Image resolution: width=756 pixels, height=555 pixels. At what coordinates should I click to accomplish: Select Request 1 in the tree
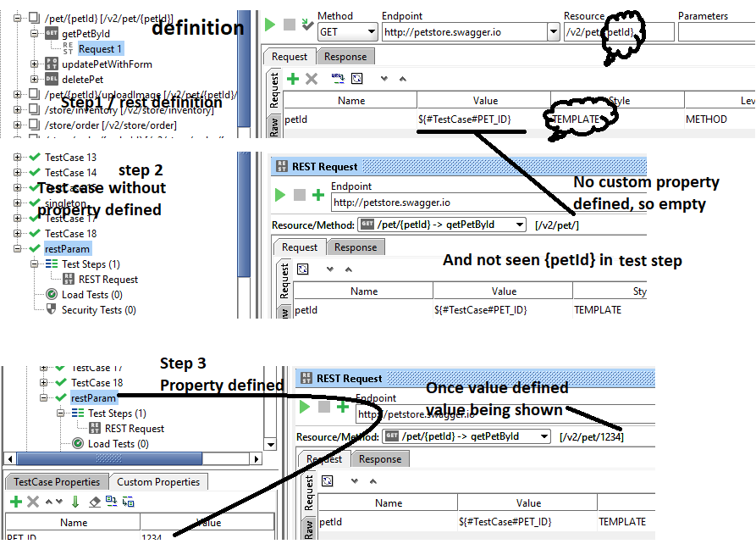100,49
